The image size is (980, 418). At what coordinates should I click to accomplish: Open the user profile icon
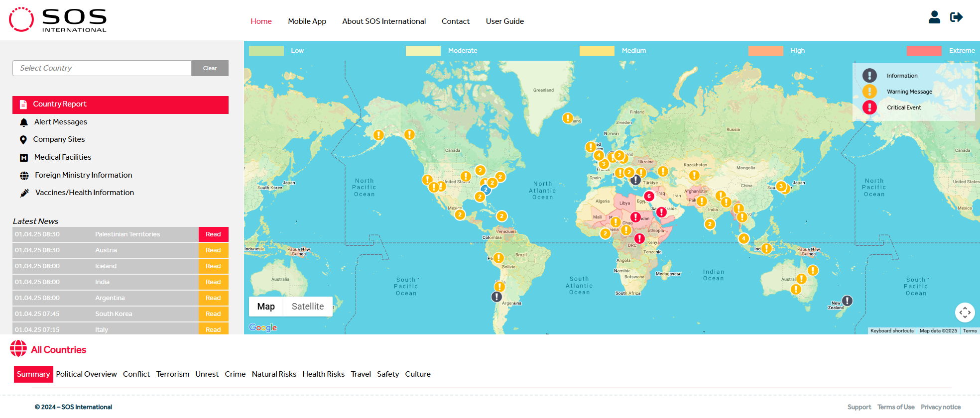point(935,17)
